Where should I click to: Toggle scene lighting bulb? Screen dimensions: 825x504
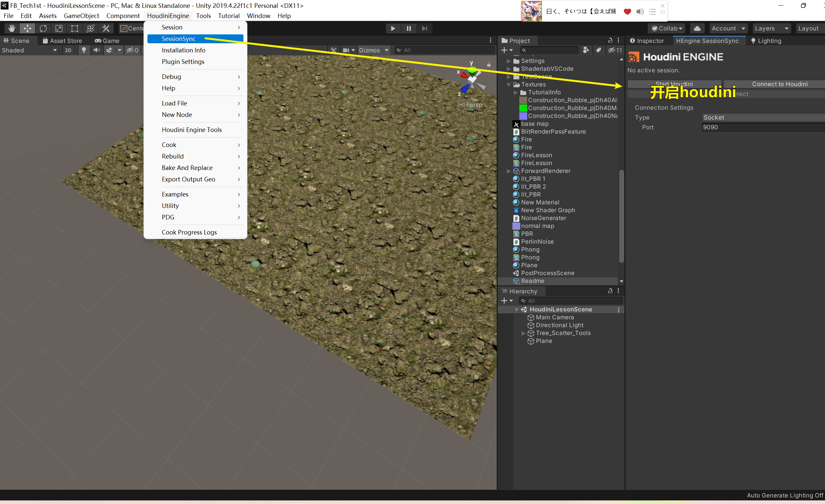coord(84,50)
